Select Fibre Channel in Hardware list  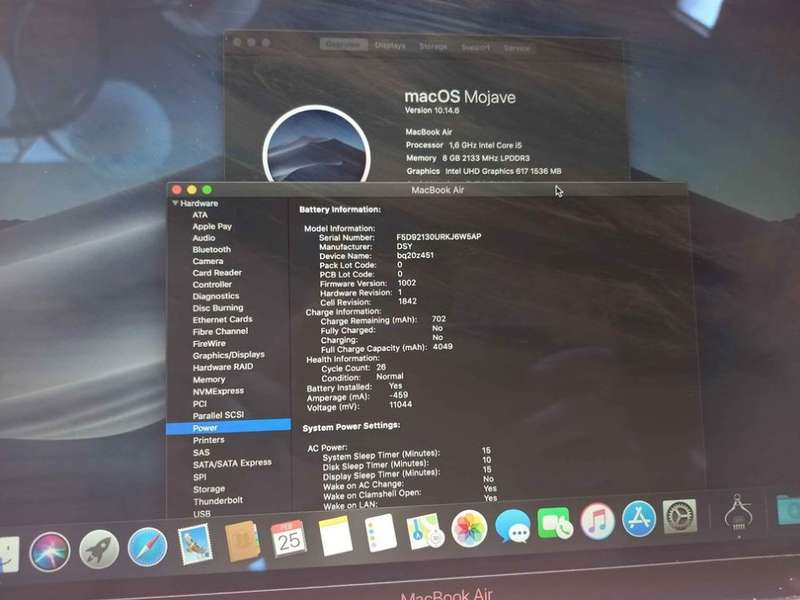click(x=220, y=332)
